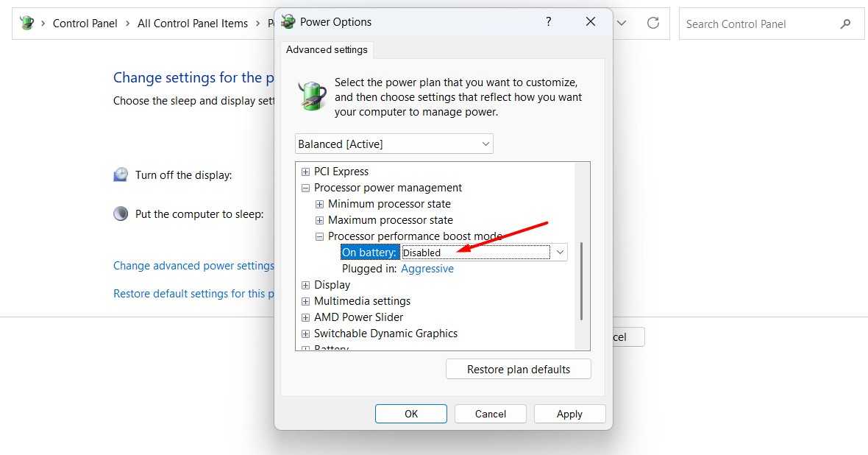Click the search magnifier icon
This screenshot has height=455, width=868.
(x=844, y=24)
